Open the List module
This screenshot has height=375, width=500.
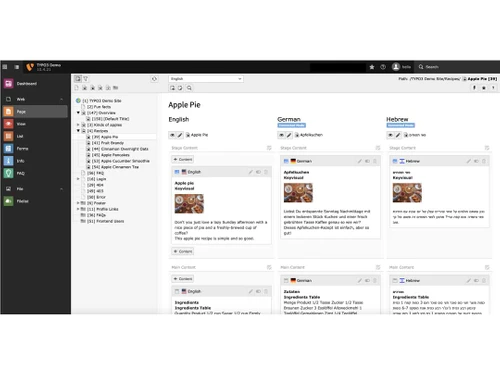35,136
